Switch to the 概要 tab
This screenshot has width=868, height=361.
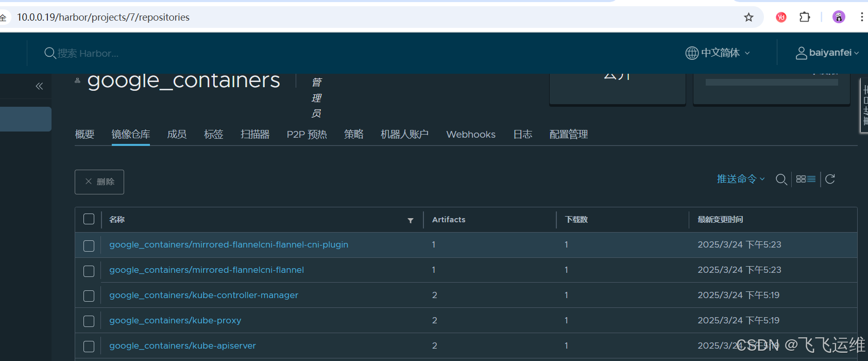(85, 134)
